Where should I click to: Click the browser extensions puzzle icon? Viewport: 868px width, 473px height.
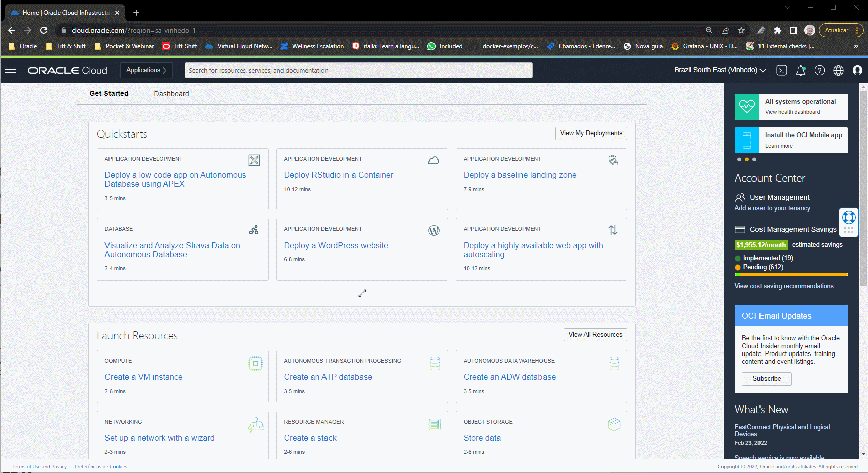[x=778, y=30]
